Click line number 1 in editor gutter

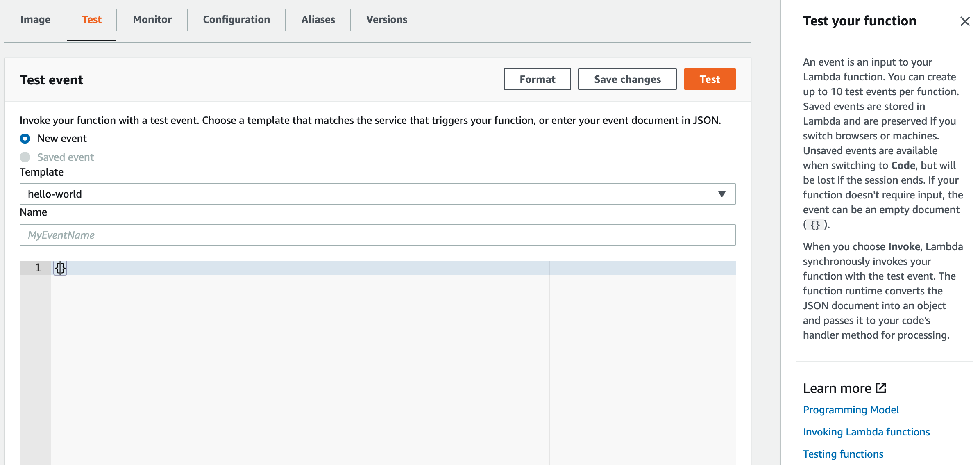coord(38,268)
